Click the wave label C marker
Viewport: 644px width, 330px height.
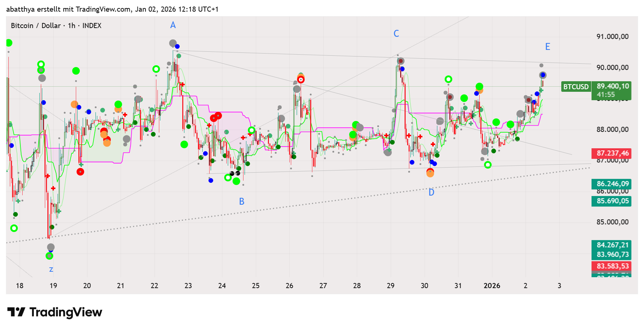click(x=396, y=34)
